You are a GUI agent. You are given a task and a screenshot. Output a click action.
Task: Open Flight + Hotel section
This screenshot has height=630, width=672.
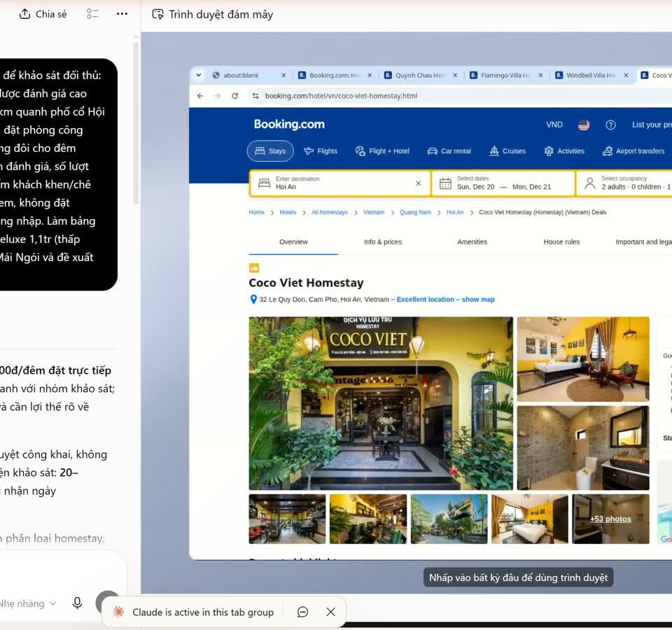[382, 151]
